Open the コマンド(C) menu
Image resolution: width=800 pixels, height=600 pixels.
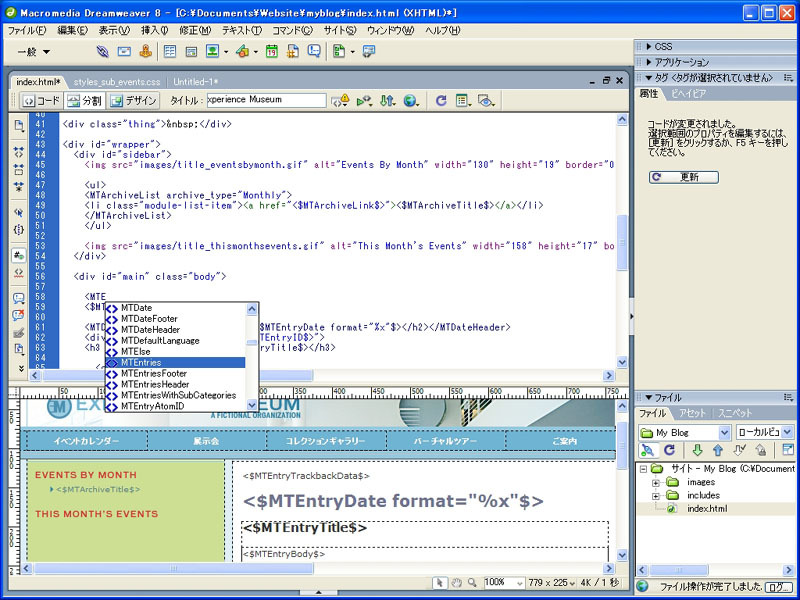coord(292,31)
